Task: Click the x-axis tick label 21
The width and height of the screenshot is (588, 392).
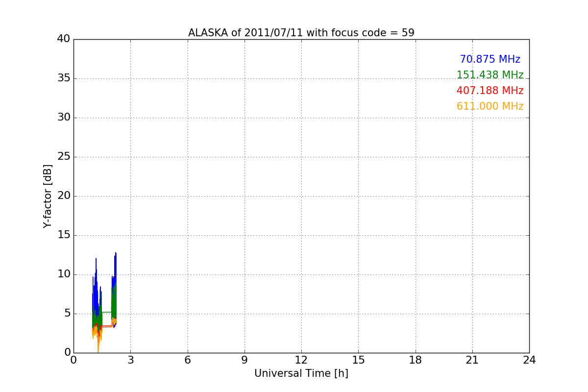Action: tap(472, 360)
